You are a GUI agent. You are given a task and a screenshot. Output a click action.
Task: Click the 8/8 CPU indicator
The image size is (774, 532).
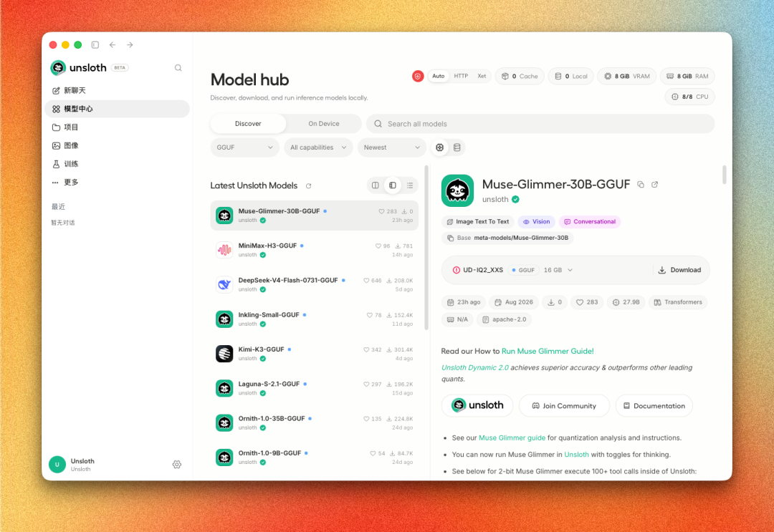[689, 97]
